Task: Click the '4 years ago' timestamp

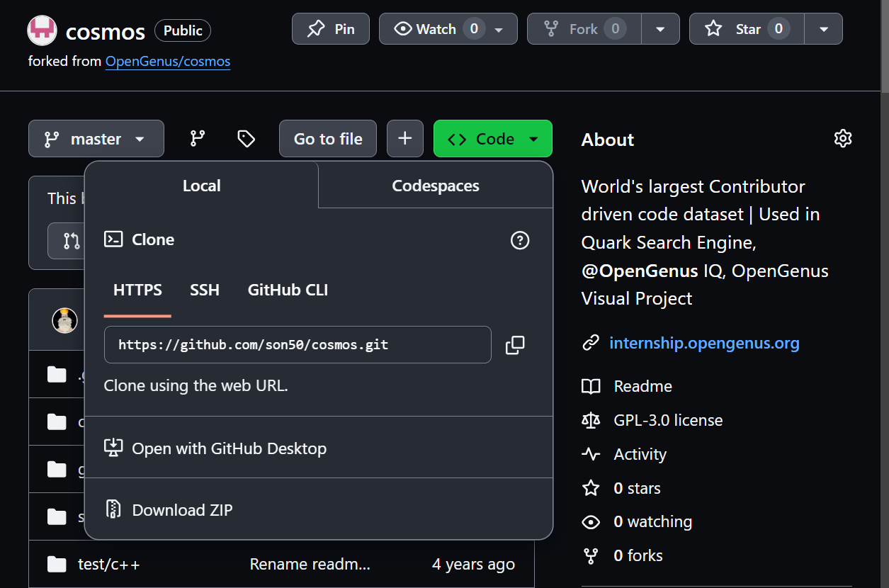Action: click(x=473, y=565)
